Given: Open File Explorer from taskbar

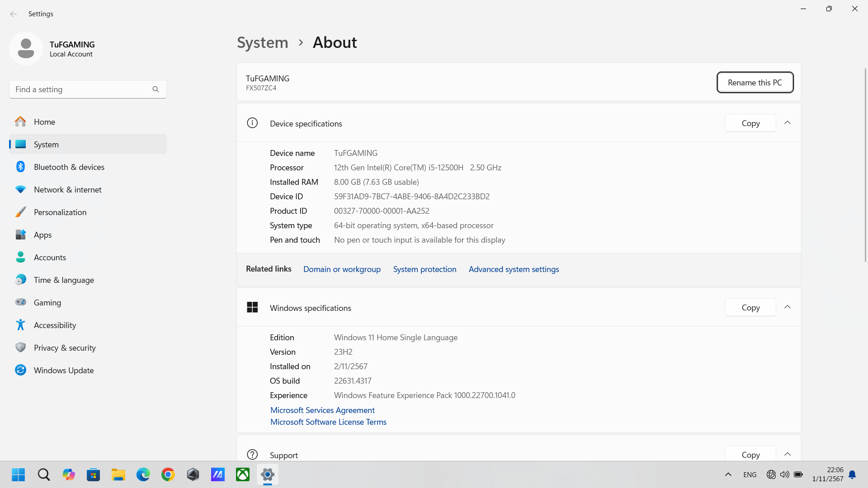Looking at the screenshot, I should tap(118, 474).
